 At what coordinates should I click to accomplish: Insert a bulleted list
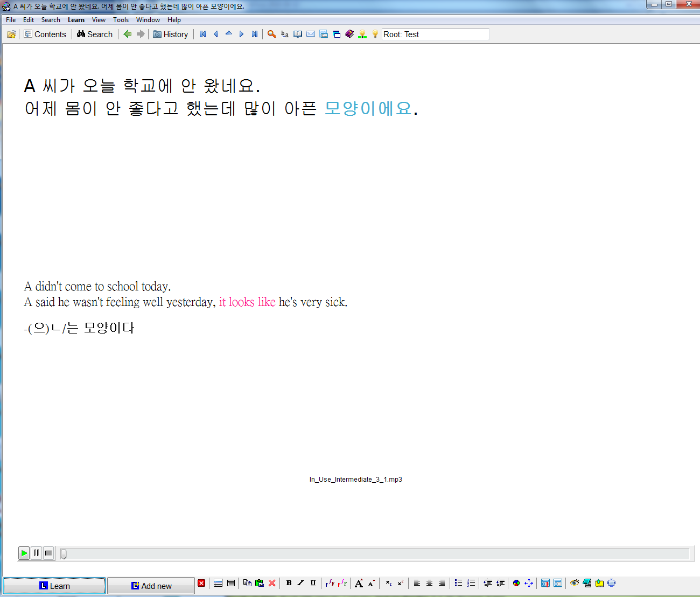(458, 583)
